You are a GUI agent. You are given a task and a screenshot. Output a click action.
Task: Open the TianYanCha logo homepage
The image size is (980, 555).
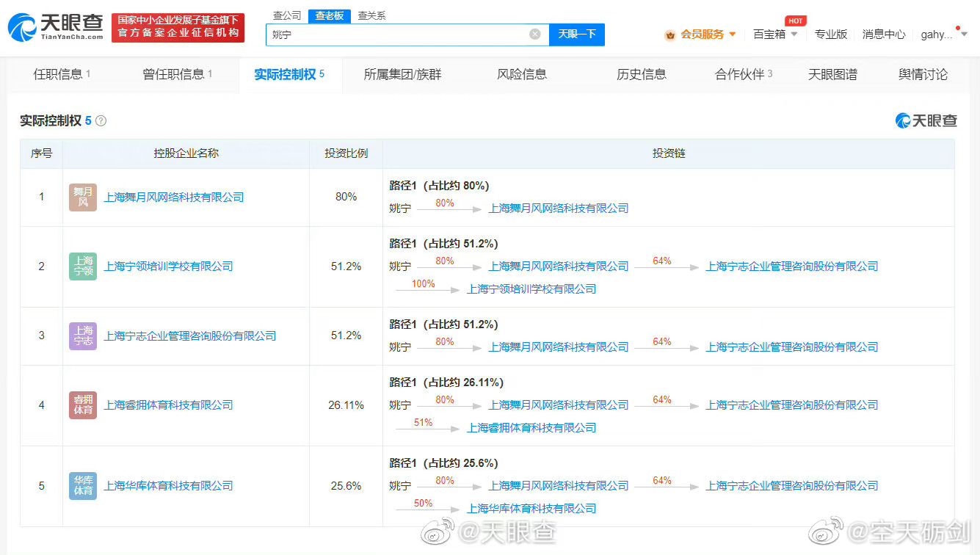pos(55,27)
